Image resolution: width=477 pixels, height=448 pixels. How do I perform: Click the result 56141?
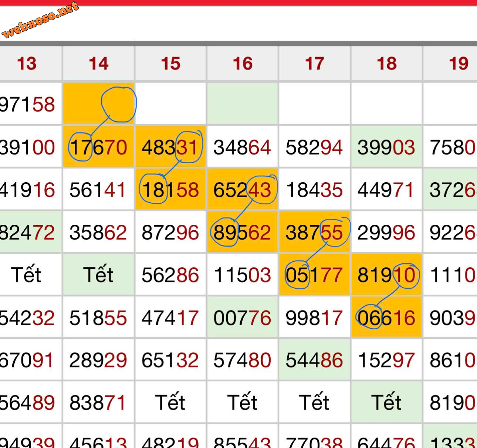pyautogui.click(x=99, y=190)
